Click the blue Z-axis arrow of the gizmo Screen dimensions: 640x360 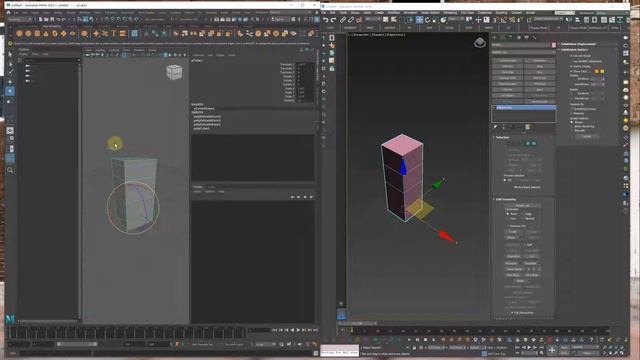pyautogui.click(x=404, y=167)
